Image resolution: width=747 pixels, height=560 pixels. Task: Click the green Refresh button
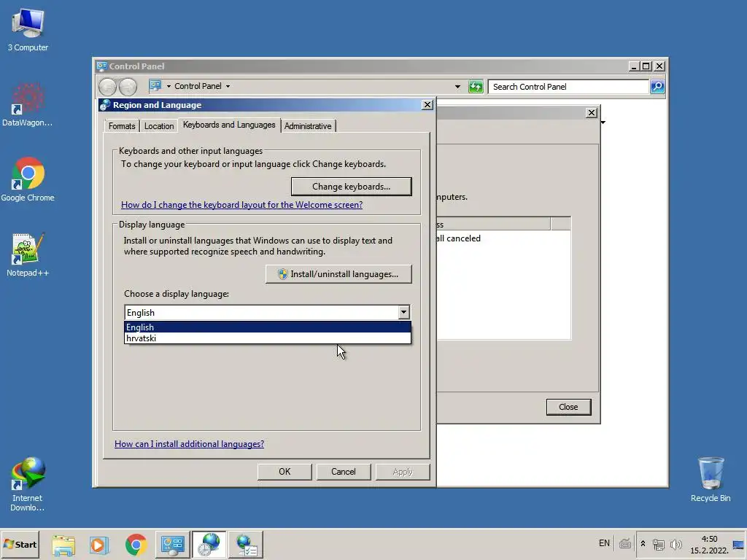pos(476,87)
